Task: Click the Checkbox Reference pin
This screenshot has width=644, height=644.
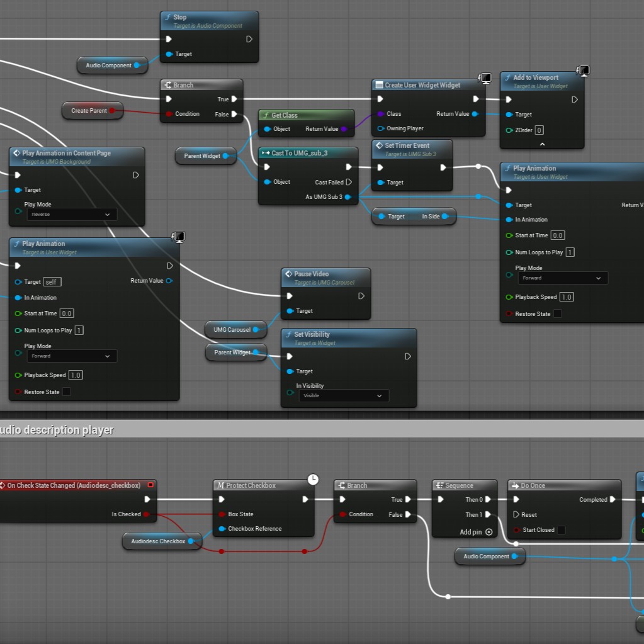Action: [x=222, y=529]
